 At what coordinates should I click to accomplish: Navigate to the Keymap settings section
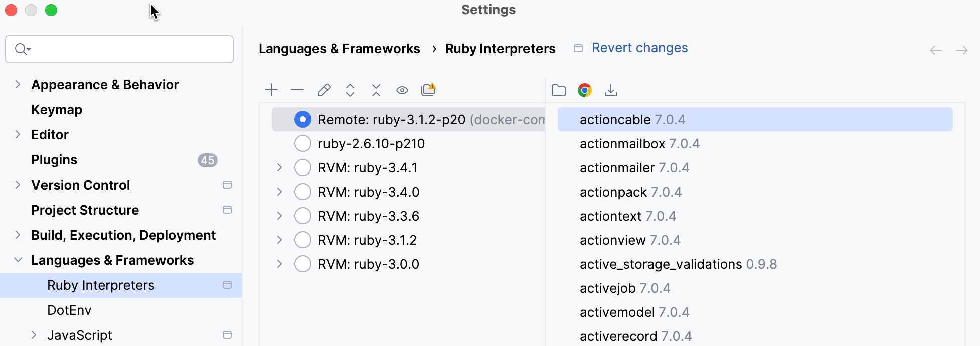[x=56, y=109]
